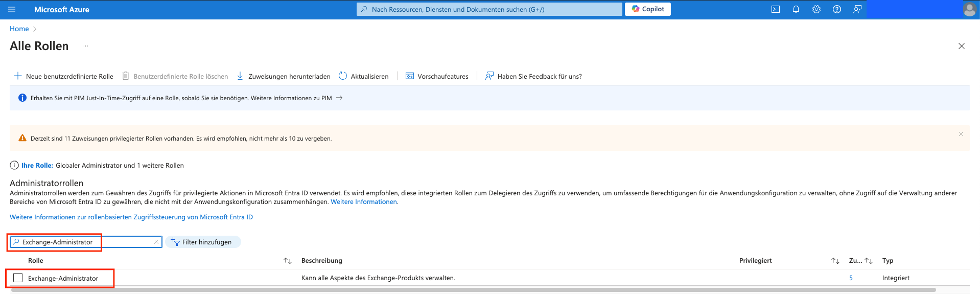Open Vorschaufeatures
The image size is (980, 295).
click(x=437, y=76)
